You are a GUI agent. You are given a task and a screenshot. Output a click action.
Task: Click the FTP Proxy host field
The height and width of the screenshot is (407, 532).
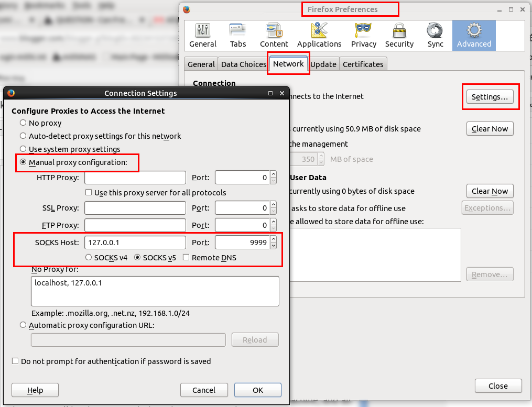[x=135, y=225]
